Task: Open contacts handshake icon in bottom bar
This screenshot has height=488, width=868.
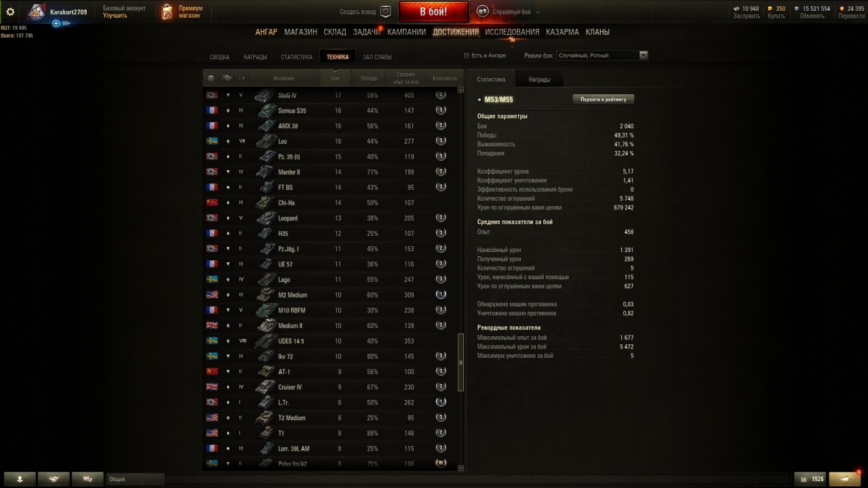Action: (54, 479)
